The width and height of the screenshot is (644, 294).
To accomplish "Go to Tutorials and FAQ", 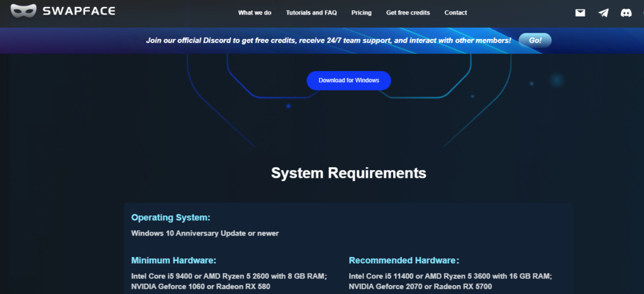I will click(311, 13).
